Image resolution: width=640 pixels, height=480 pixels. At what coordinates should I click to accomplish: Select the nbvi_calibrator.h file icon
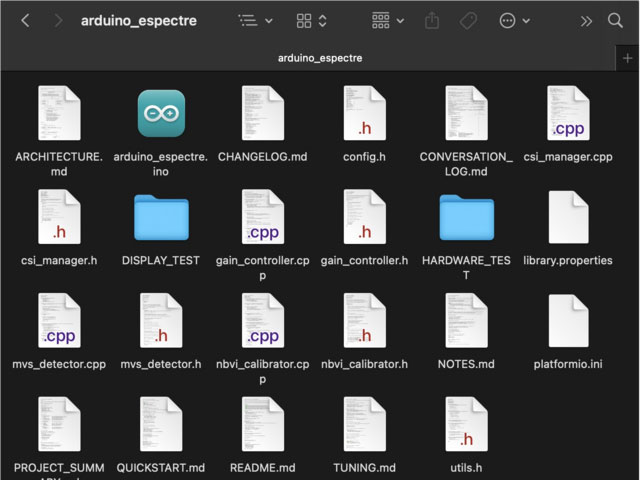(x=364, y=320)
